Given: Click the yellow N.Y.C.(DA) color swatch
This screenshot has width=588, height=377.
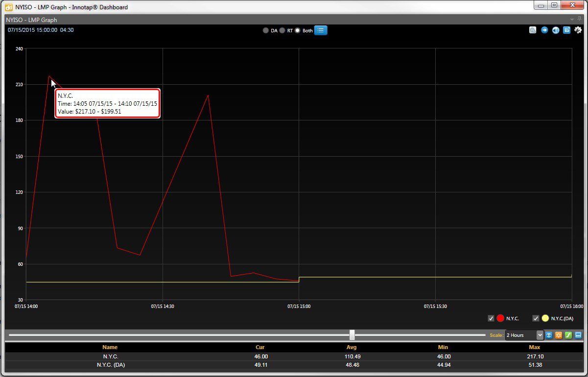Looking at the screenshot, I should pos(545,318).
